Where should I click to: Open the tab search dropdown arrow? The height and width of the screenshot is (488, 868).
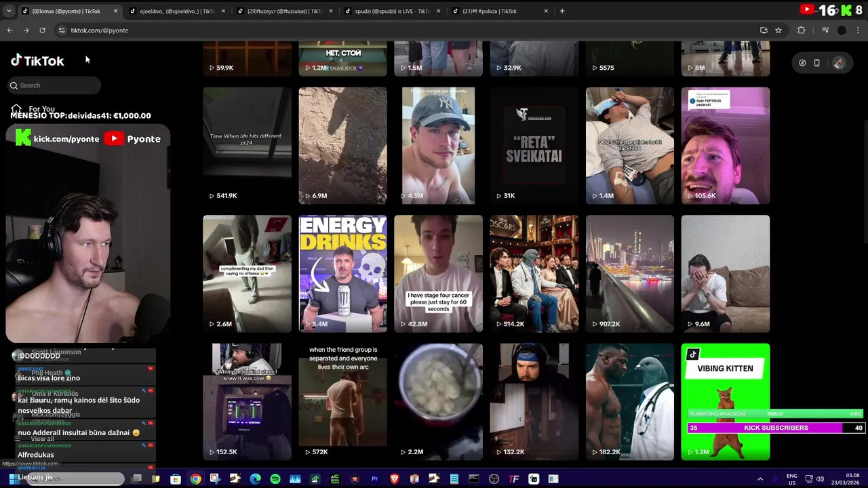point(9,11)
